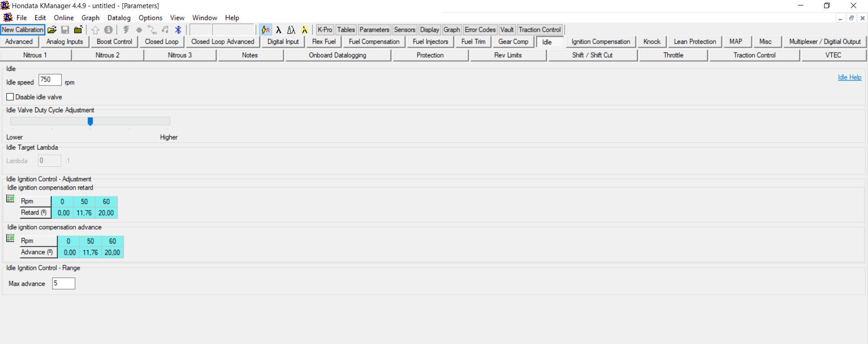
Task: Open graph icon beside the retard table
Action: click(10, 199)
